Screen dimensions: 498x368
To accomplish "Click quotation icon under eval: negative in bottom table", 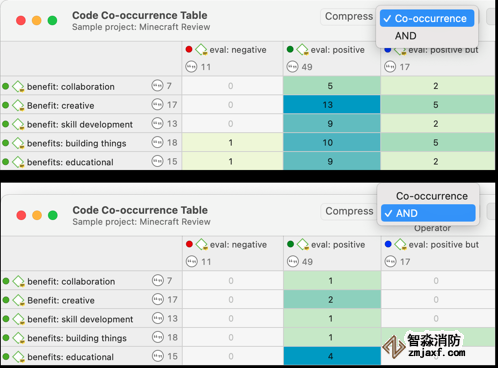I will (x=192, y=262).
